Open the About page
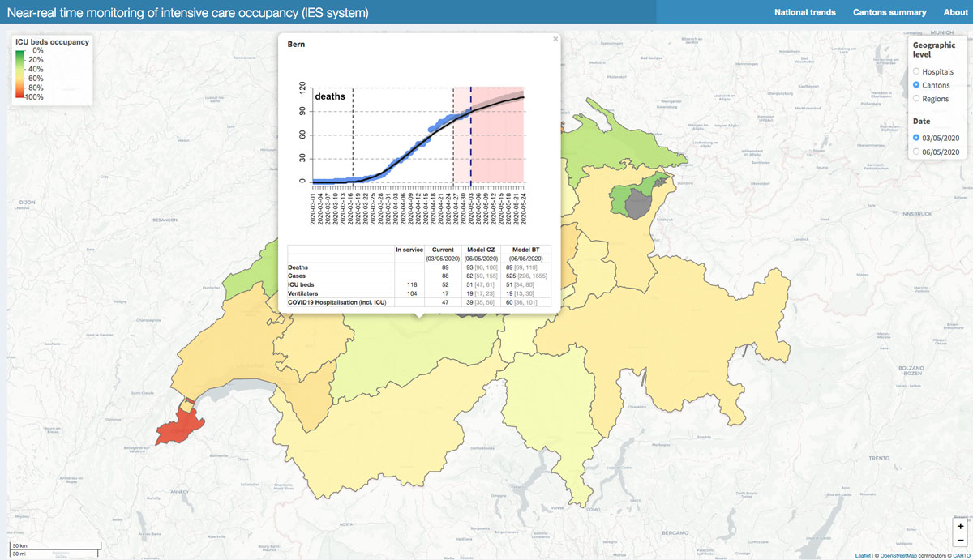973x560 pixels. pos(955,12)
